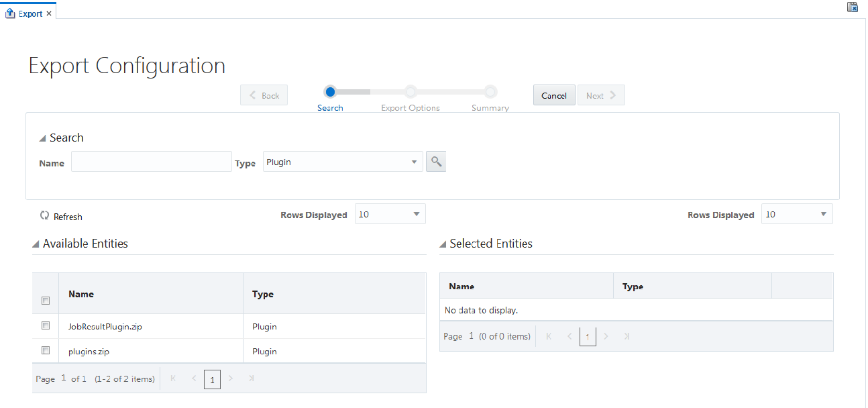Screen dimensions: 868x408
Task: Click the Name search input field
Action: [x=152, y=162]
